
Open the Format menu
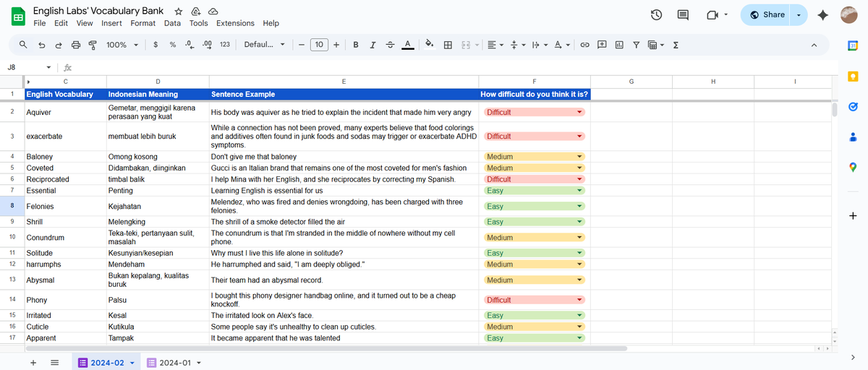coord(143,23)
